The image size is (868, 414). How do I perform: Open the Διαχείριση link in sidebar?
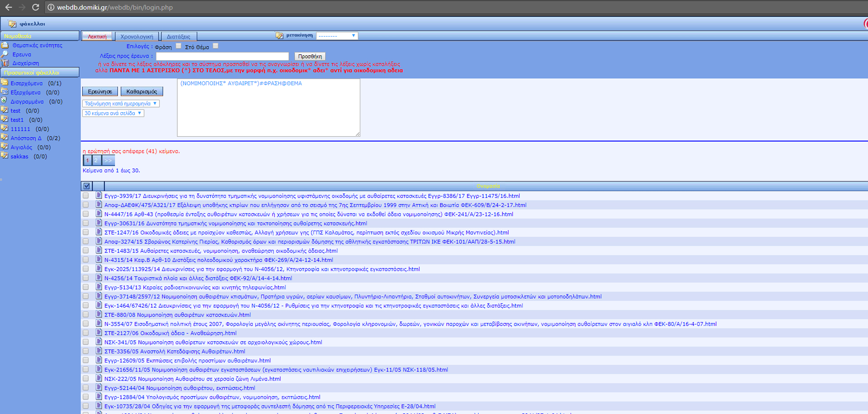(25, 63)
